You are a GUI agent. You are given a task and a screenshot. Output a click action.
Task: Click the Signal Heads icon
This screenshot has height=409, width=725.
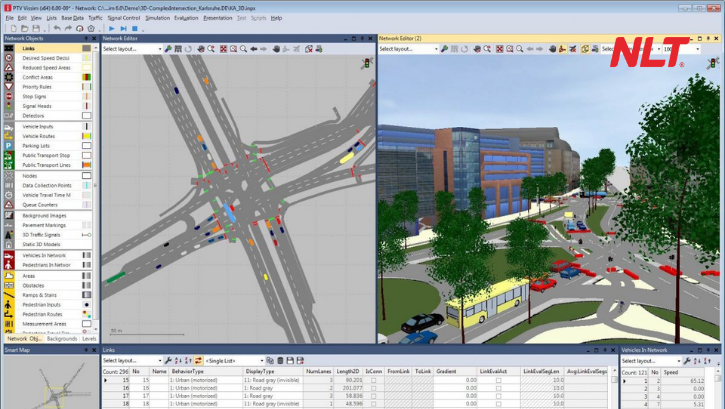pos(9,106)
